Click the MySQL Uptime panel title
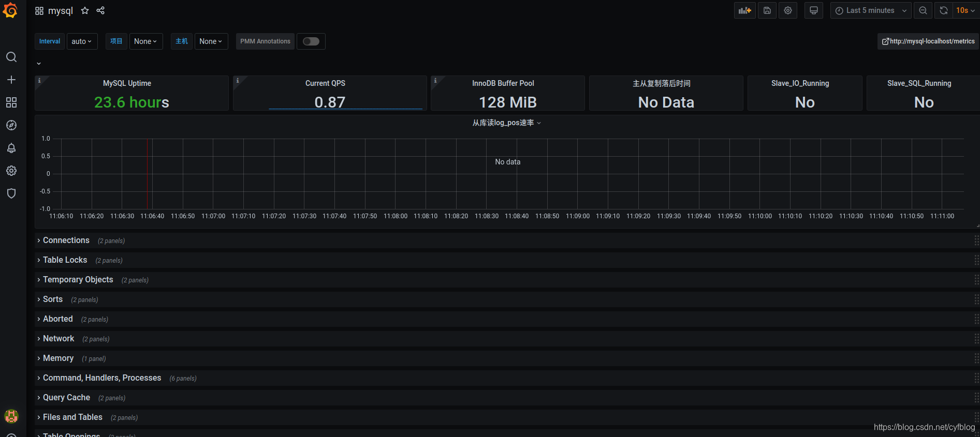 [127, 83]
